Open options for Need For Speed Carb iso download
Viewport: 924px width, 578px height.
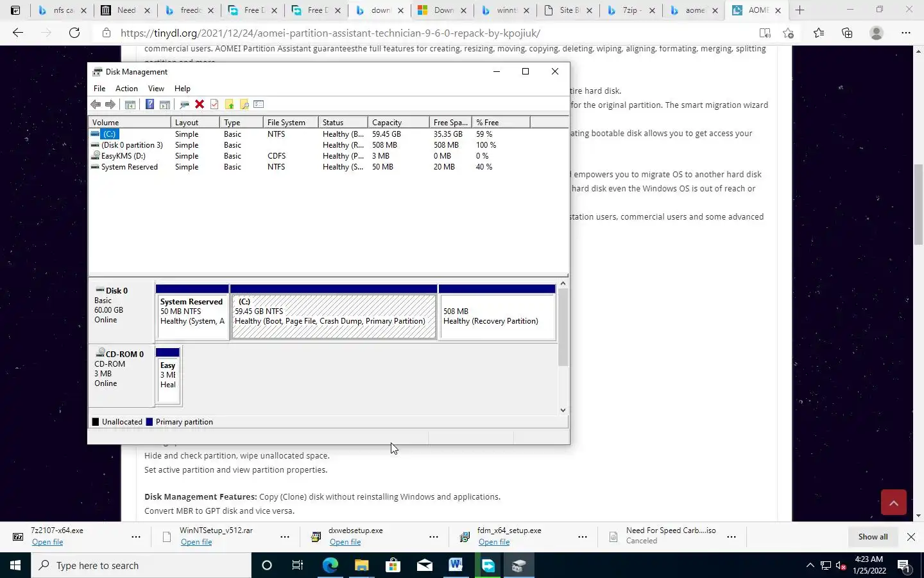point(732,537)
